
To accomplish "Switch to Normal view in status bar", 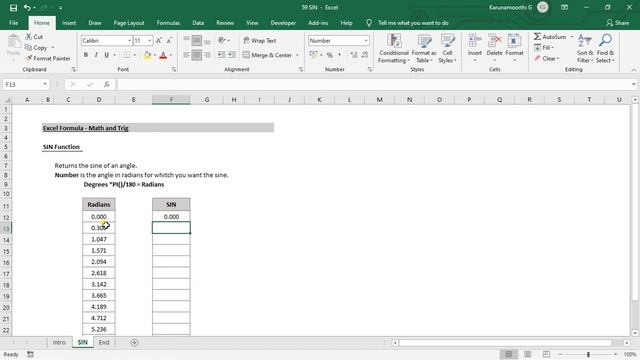I will click(x=509, y=354).
